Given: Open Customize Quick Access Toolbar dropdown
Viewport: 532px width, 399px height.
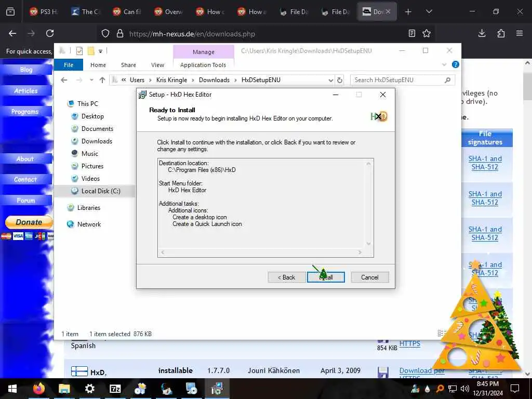Looking at the screenshot, I should pyautogui.click(x=100, y=51).
